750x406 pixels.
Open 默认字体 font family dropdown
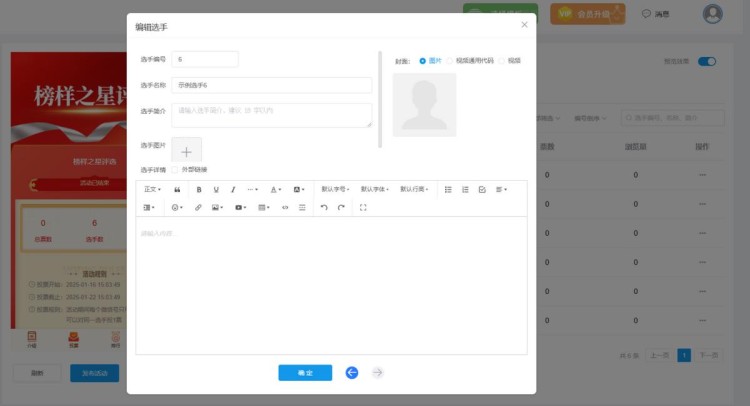pyautogui.click(x=375, y=189)
